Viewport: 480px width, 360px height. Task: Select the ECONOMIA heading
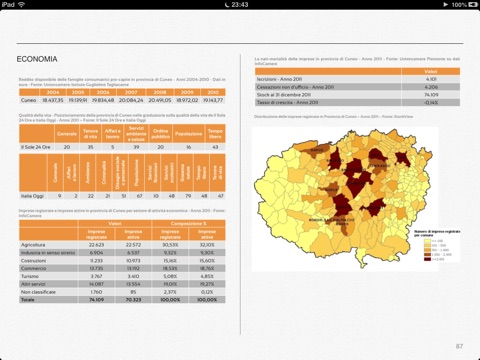(37, 59)
